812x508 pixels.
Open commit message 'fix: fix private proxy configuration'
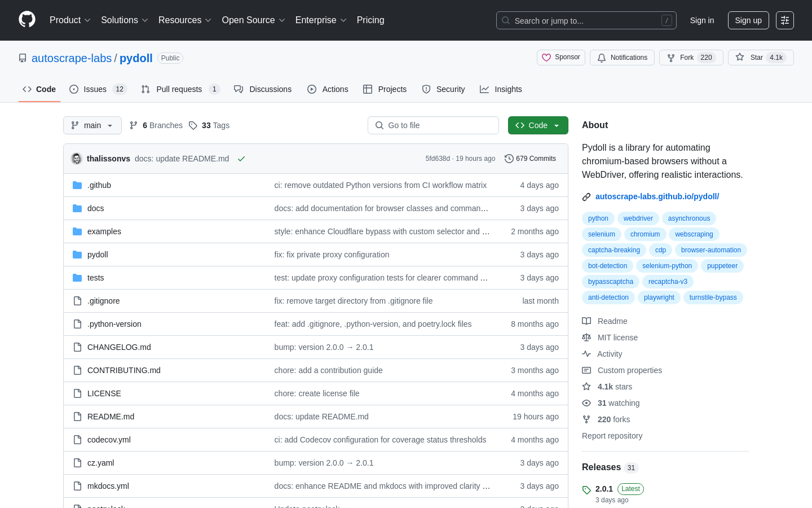tap(332, 255)
